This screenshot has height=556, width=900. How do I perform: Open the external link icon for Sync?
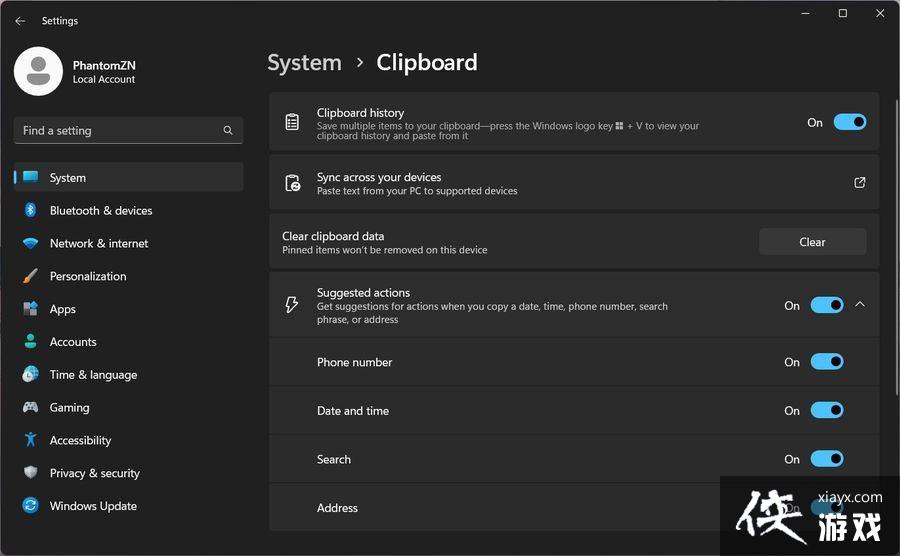(859, 182)
